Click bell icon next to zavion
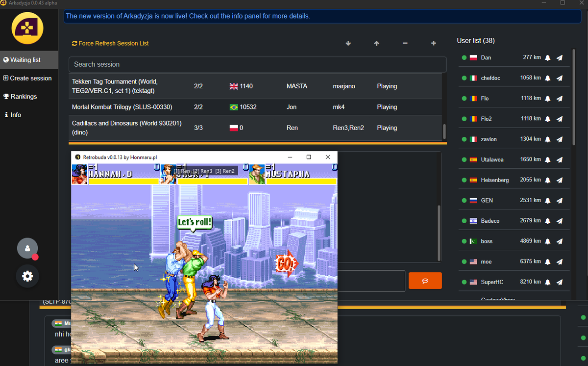The image size is (588, 366). [x=548, y=139]
